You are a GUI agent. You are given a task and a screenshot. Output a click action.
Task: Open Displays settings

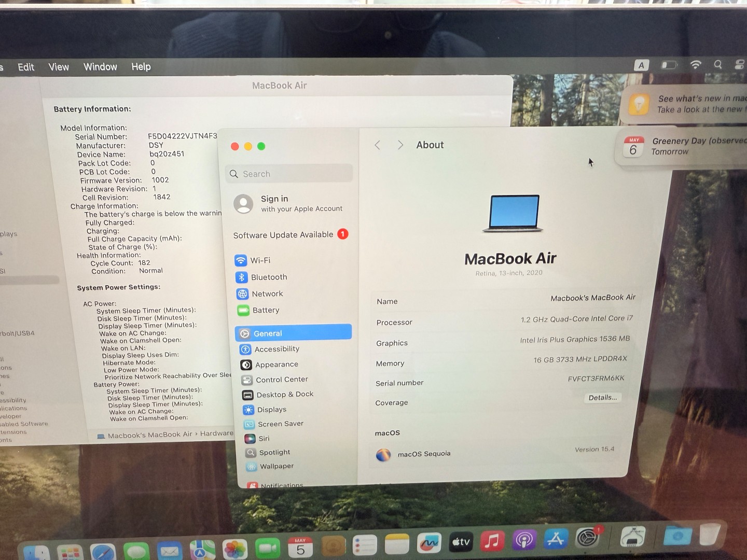coord(265,410)
